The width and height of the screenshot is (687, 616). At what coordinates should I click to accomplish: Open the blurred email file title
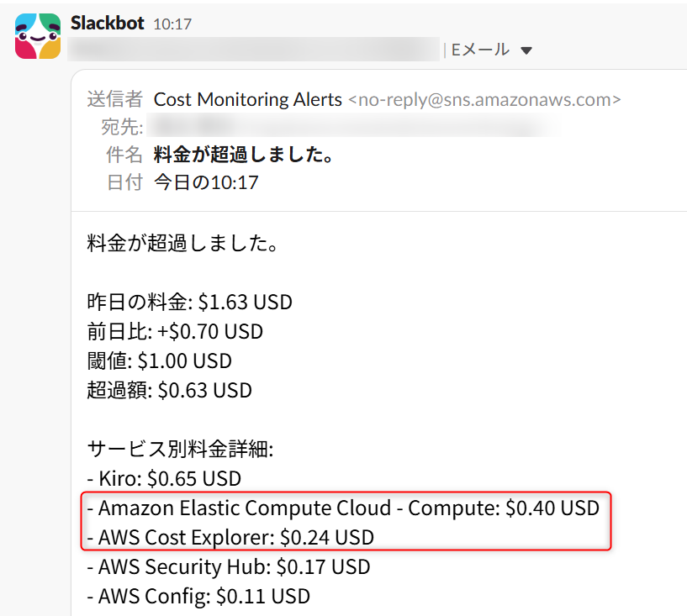pyautogui.click(x=252, y=50)
